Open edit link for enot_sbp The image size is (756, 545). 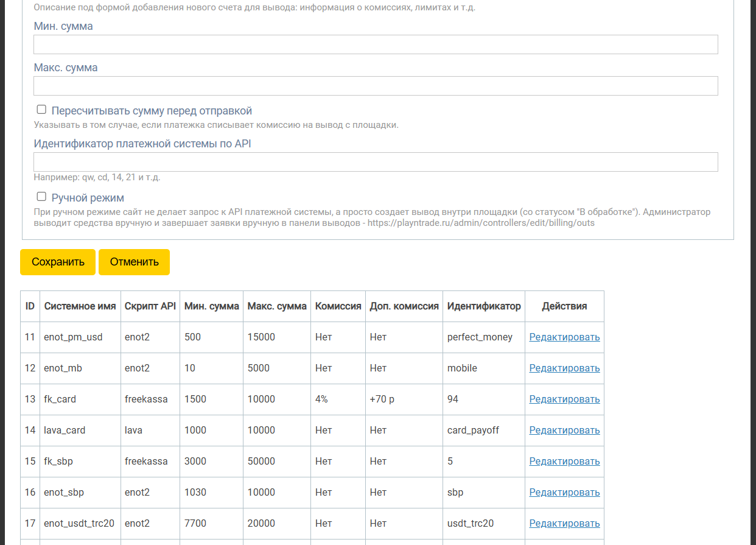click(564, 493)
